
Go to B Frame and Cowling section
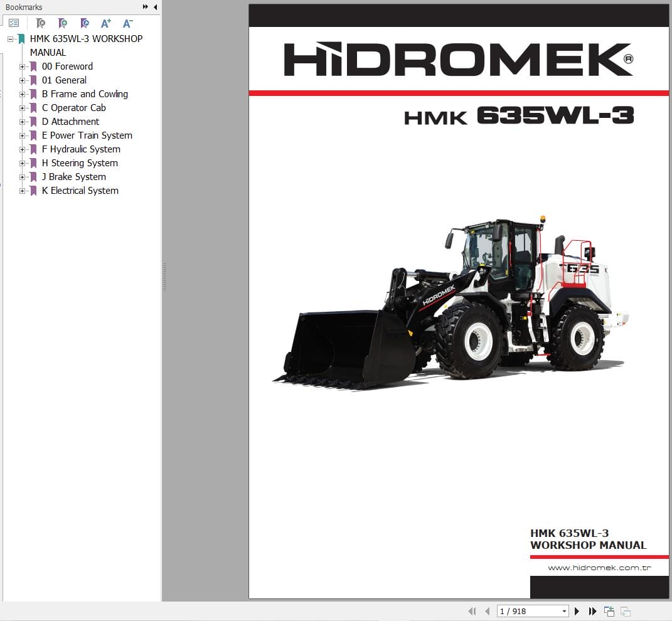[x=85, y=94]
